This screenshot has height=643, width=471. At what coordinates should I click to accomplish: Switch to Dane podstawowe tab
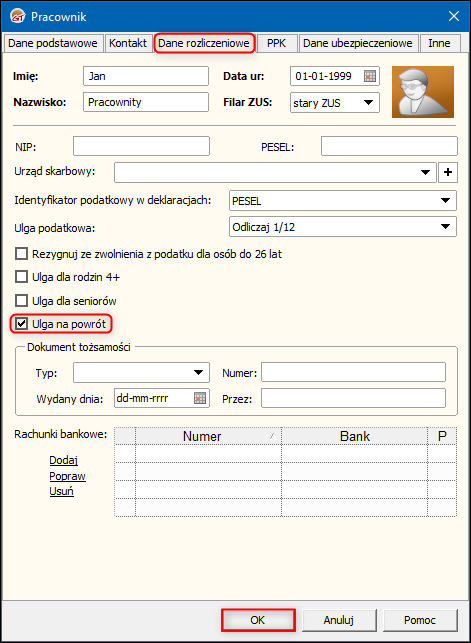coord(52,43)
